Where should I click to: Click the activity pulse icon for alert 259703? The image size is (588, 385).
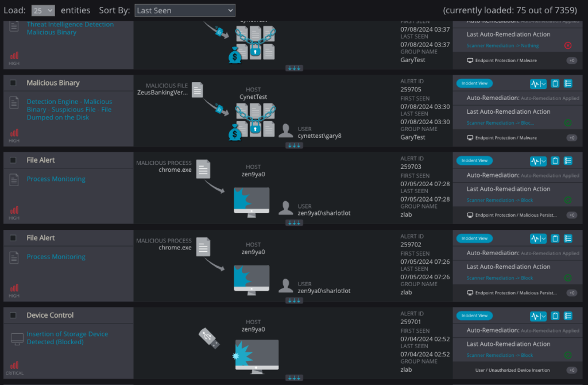(538, 161)
